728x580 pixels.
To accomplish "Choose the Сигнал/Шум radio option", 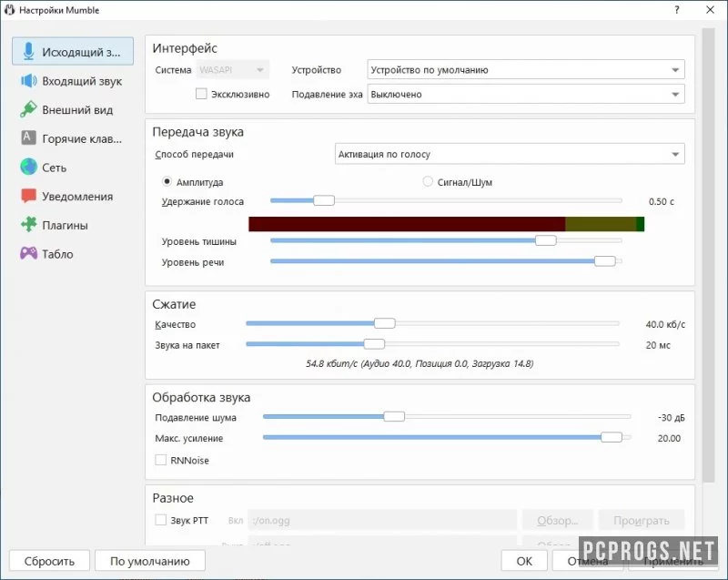I will (428, 181).
